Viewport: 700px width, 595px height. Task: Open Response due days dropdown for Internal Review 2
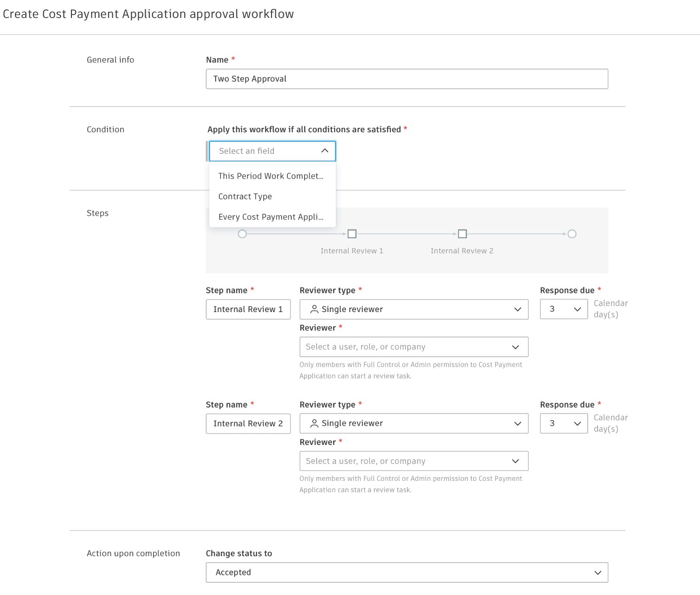click(x=564, y=423)
